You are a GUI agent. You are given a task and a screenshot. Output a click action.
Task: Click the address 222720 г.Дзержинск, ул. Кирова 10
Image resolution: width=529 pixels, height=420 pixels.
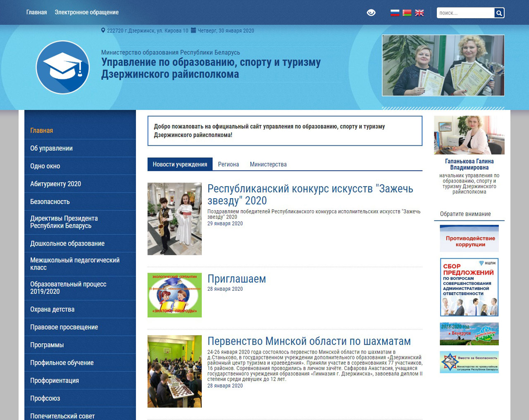tap(148, 31)
